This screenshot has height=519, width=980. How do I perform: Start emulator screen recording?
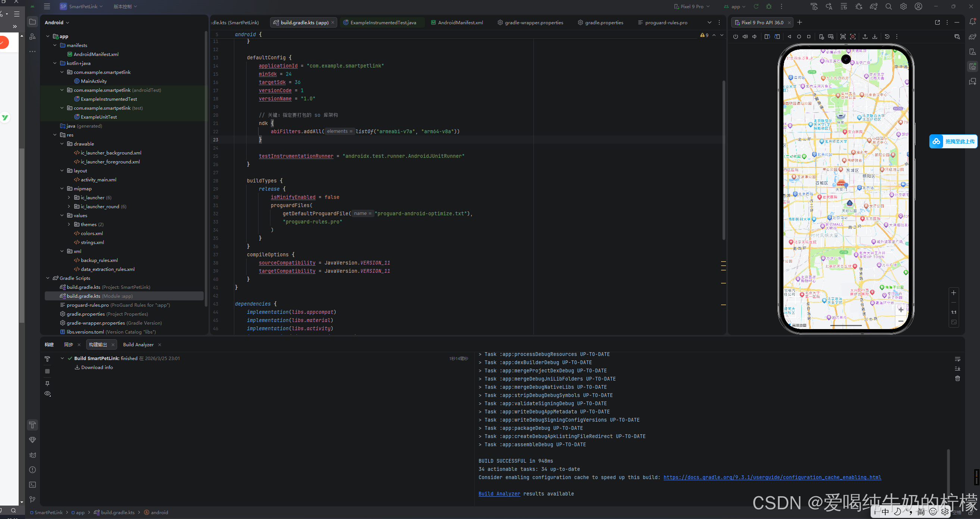click(852, 37)
